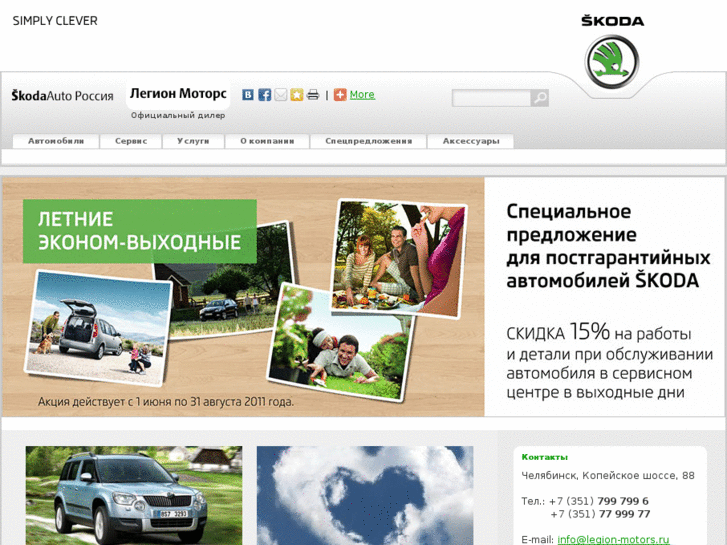The image size is (727, 545).
Task: Click the СКИДКА 15% discount text
Action: pyautogui.click(x=609, y=361)
